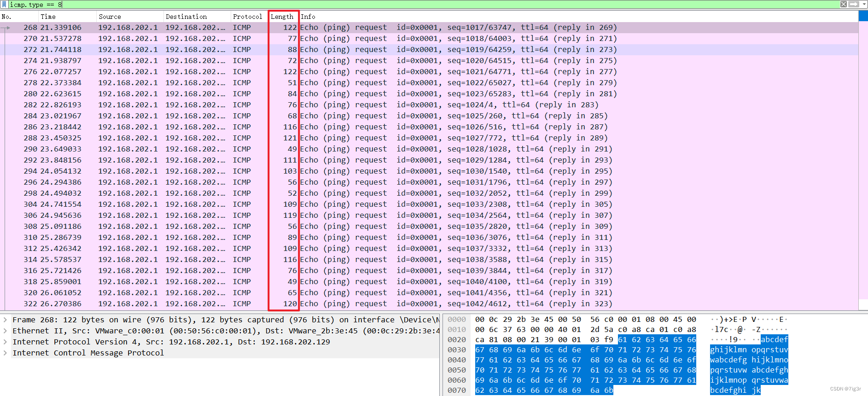
Task: Expand the Internet Control Message Protocol node
Action: point(5,353)
